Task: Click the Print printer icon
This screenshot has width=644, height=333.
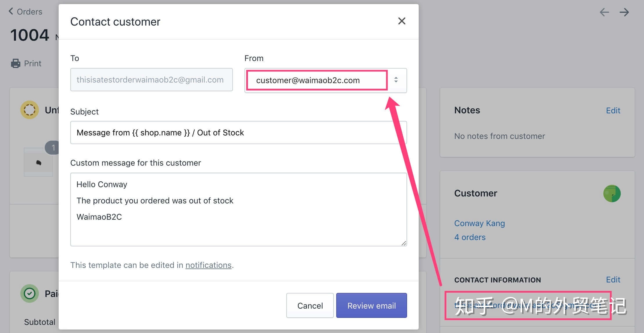Action: pos(16,63)
